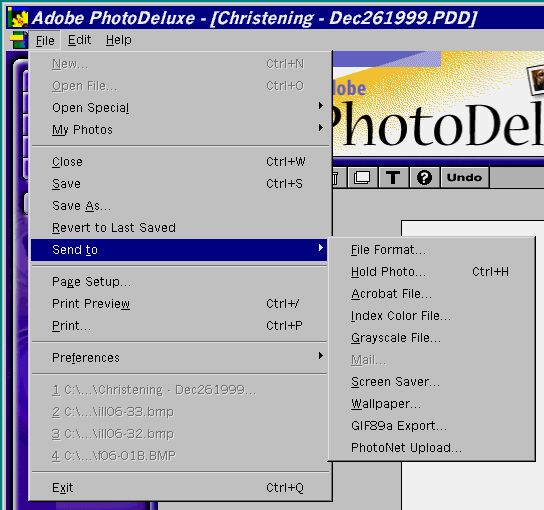Select GIF89a Export... option
544x510 pixels.
(431, 426)
